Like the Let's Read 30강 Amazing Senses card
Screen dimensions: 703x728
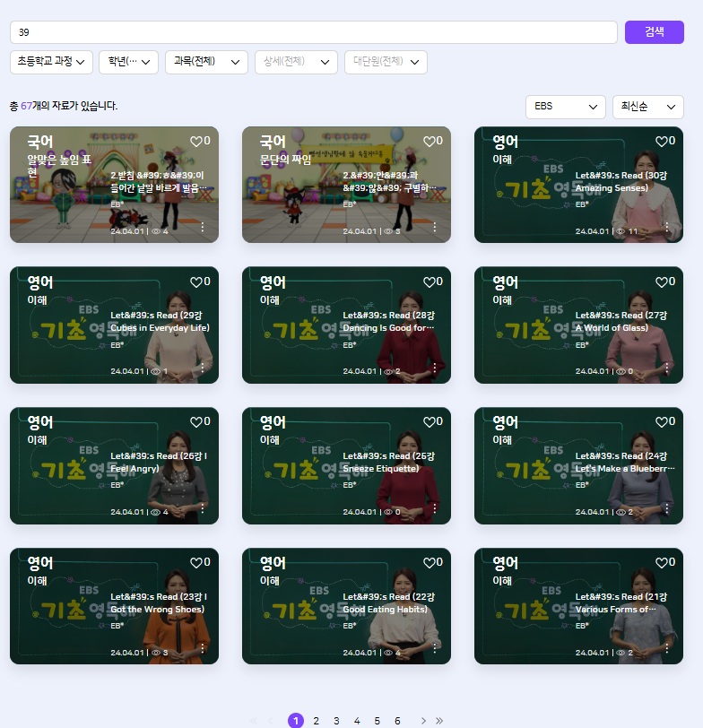click(660, 142)
